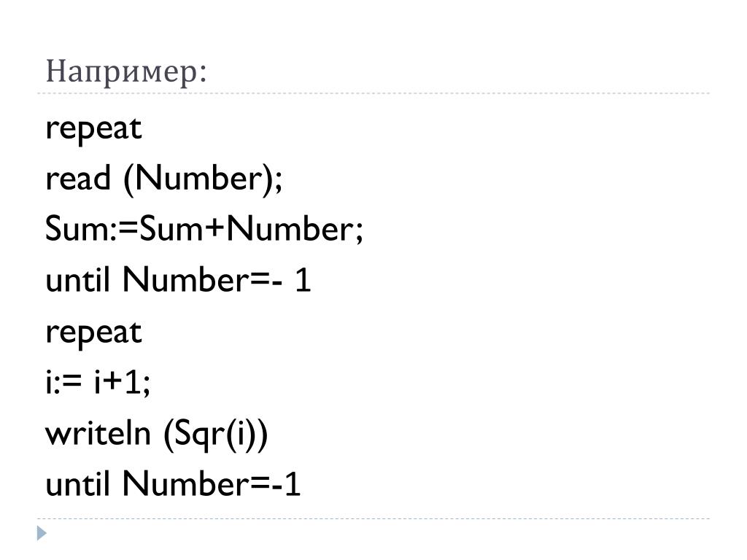Screen dimensions: 747x560
Task: Click '(Sqr(i))' in the writeln statement
Action: pyautogui.click(x=216, y=435)
